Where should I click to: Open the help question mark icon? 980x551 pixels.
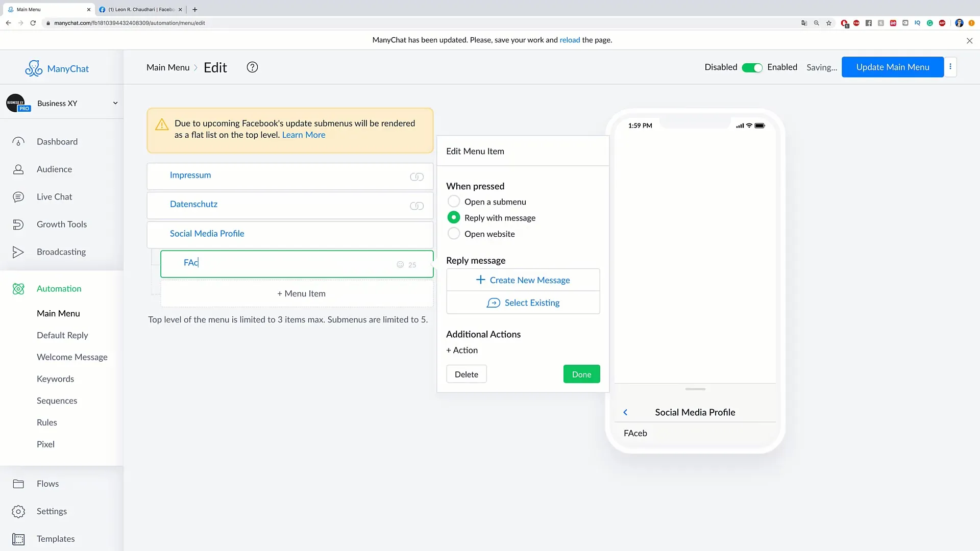point(252,67)
